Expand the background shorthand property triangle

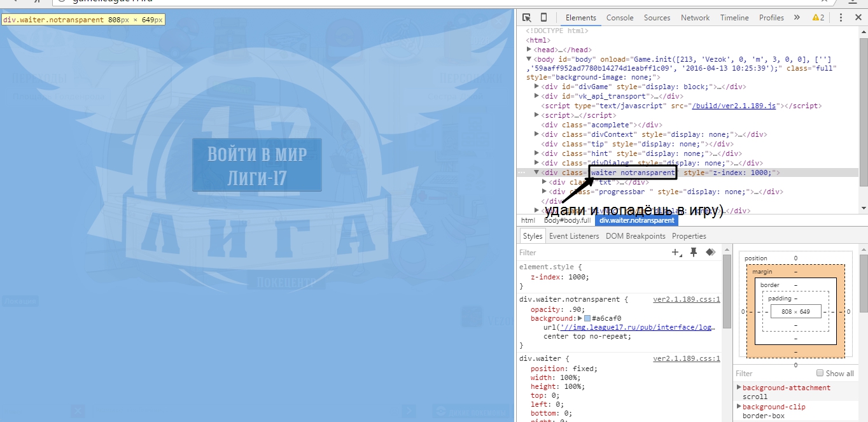[579, 318]
